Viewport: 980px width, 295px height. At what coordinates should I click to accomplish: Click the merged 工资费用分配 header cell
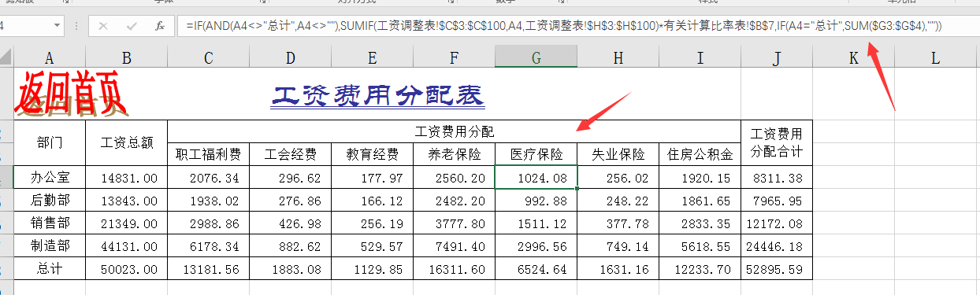tap(454, 131)
